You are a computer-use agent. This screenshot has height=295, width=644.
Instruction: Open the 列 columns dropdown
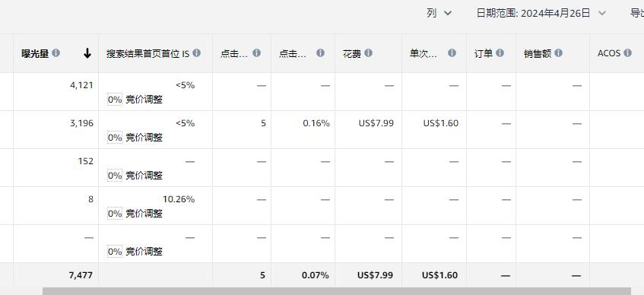point(439,13)
